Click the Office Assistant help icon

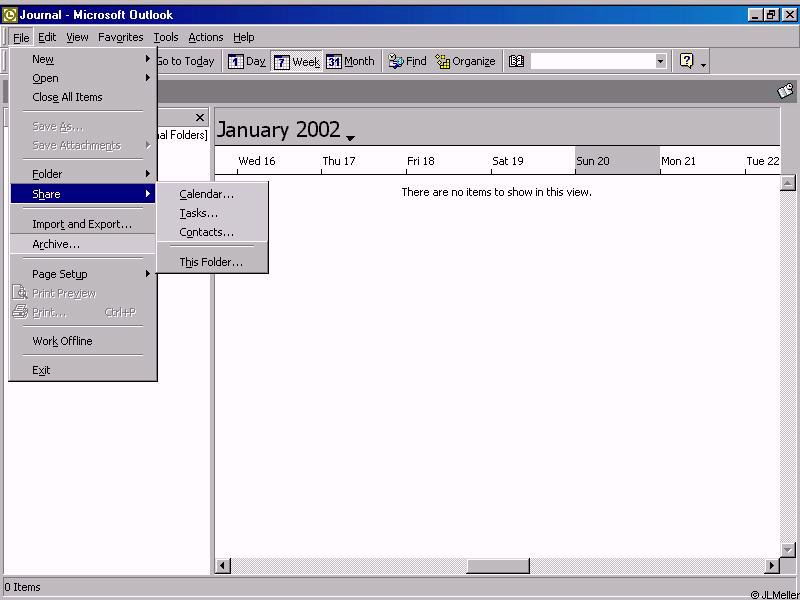coord(687,61)
